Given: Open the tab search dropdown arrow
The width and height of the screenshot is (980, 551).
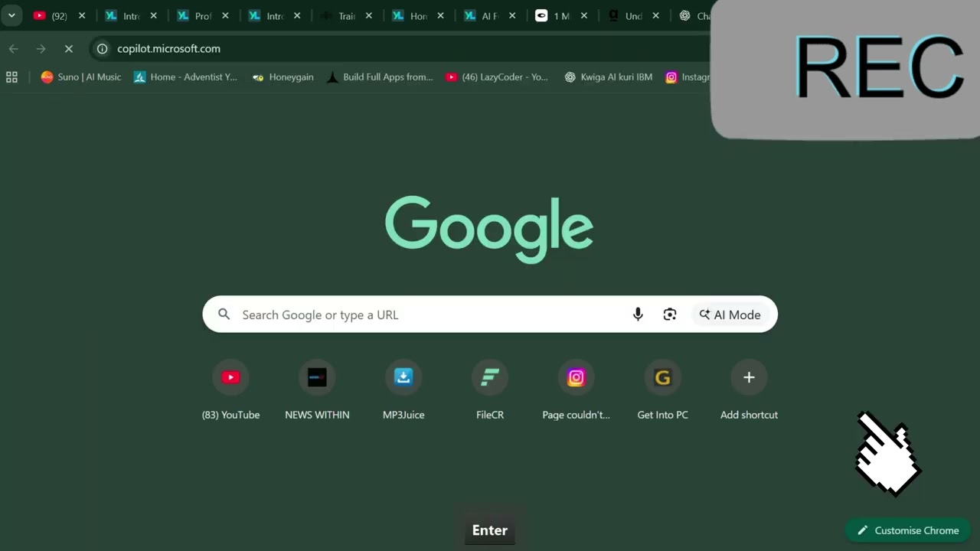Looking at the screenshot, I should [x=11, y=15].
